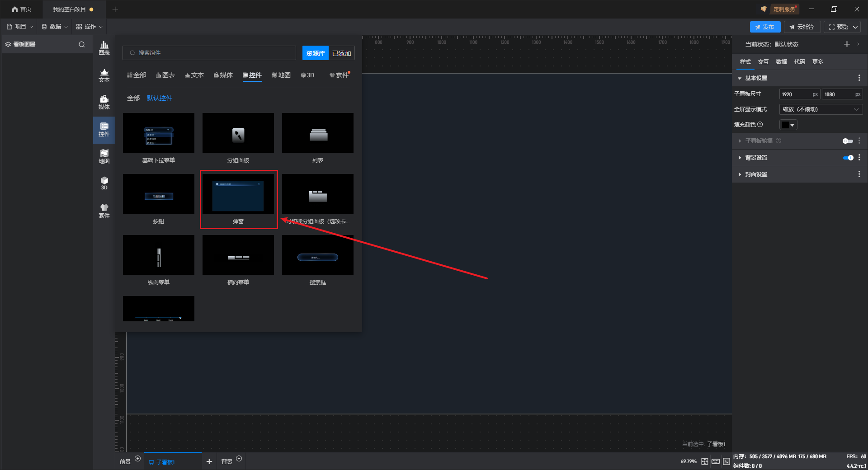Open the 套件 kit sidebar icon
Screen dimensions: 868x470
coord(104,211)
